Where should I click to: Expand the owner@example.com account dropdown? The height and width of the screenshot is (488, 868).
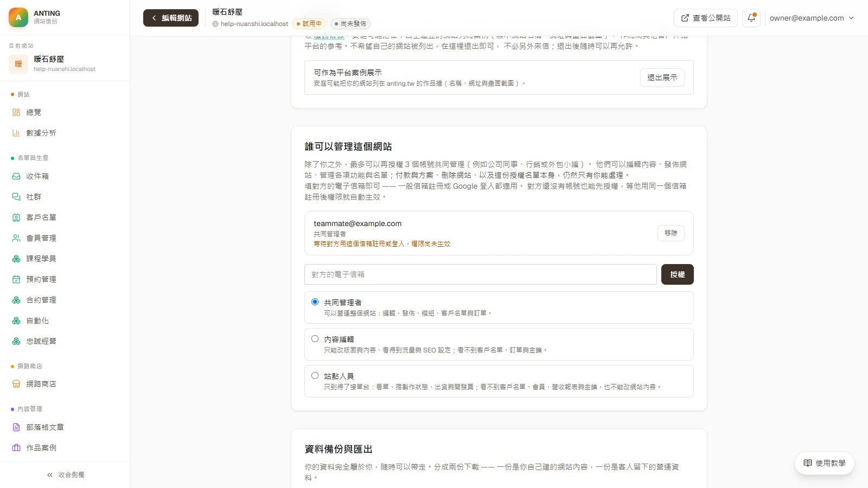tap(812, 18)
